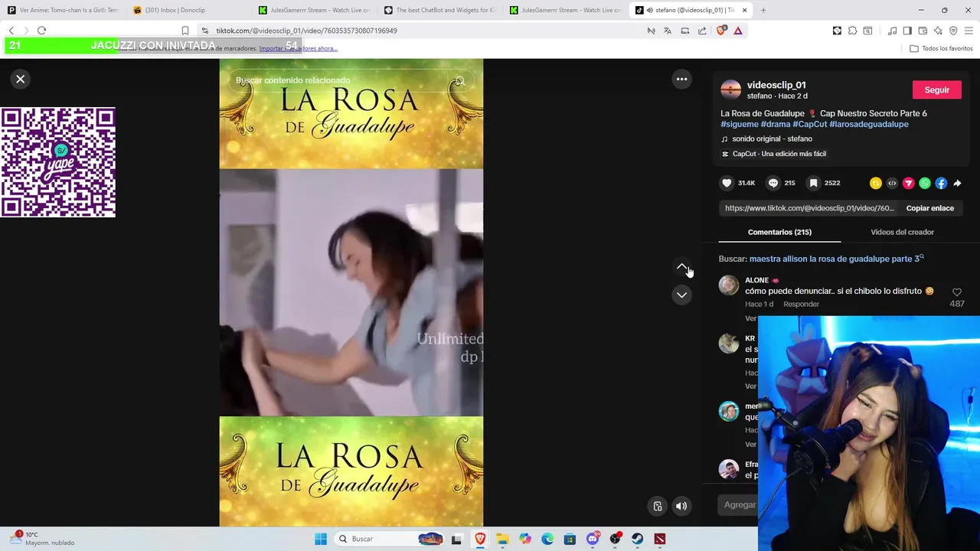Open Brave Wallet icon
Screen dimensions: 980x551
click(x=923, y=31)
